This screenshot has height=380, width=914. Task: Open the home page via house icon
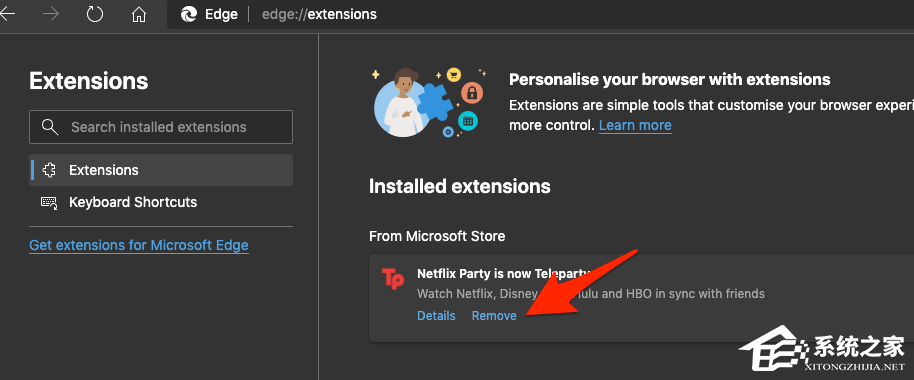pyautogui.click(x=139, y=14)
